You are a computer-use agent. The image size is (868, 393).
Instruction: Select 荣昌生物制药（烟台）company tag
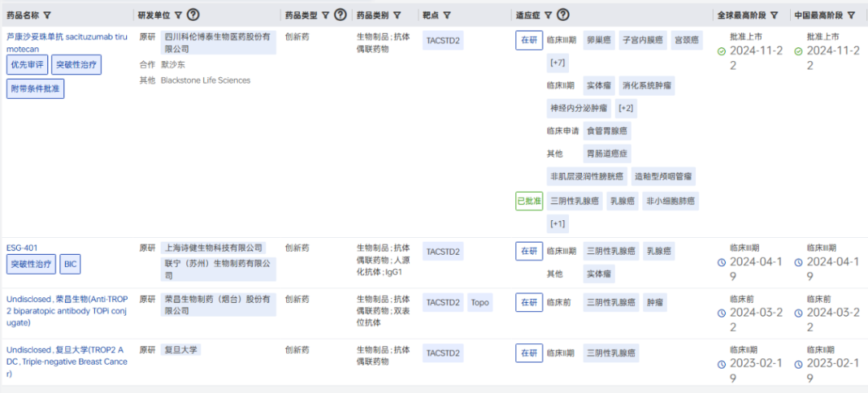point(218,305)
